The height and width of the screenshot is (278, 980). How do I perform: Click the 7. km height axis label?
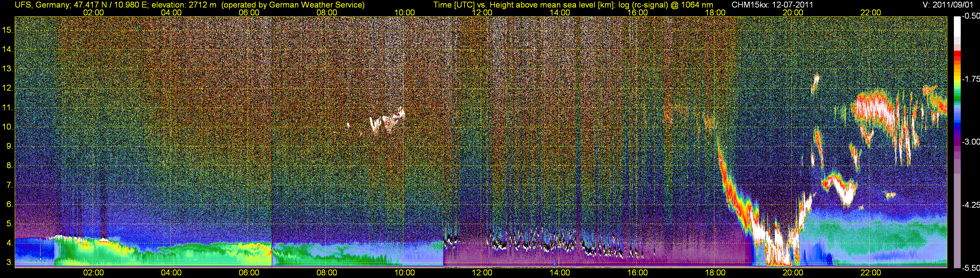(x=10, y=185)
